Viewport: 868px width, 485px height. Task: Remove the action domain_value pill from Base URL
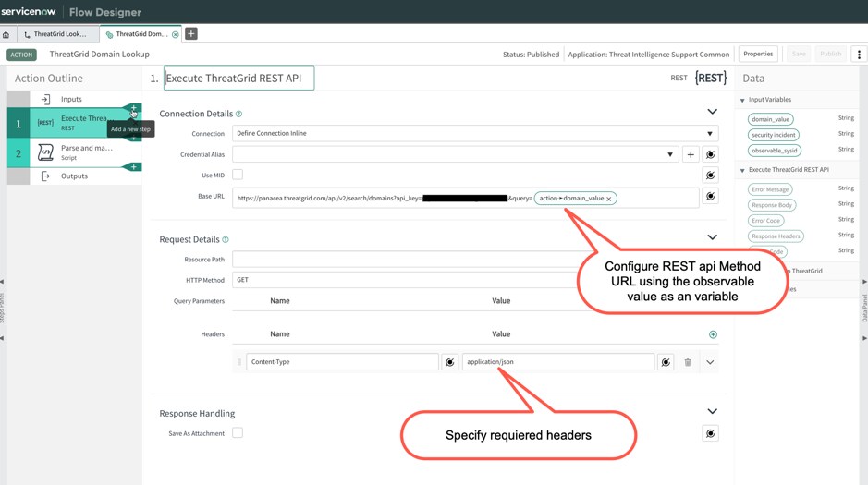point(609,199)
